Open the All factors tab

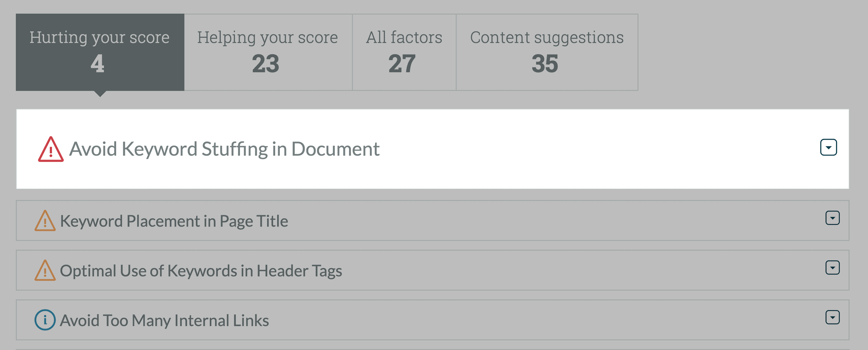(x=404, y=52)
